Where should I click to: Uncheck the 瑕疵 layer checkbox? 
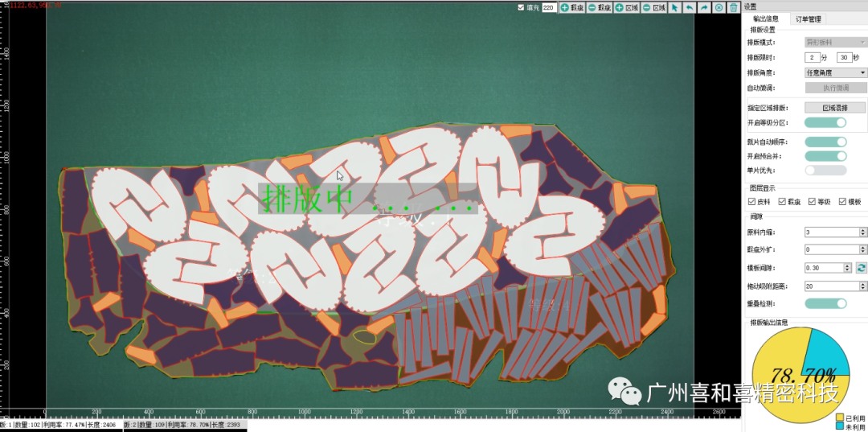(x=782, y=202)
